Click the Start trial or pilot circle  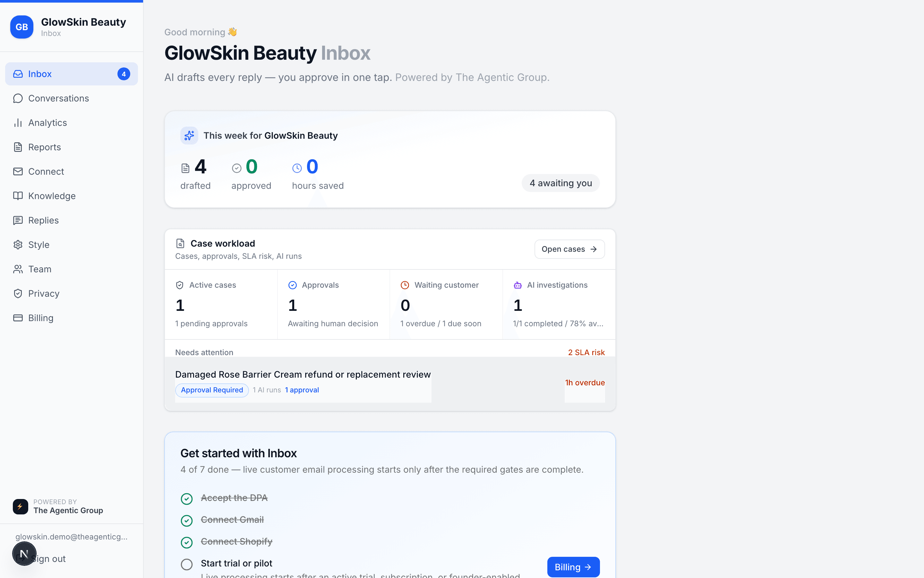pyautogui.click(x=186, y=564)
